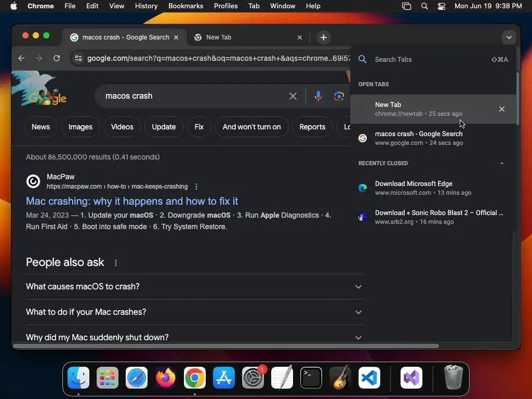Click Chrome icon in the dock
Image resolution: width=532 pixels, height=399 pixels.
click(x=195, y=378)
